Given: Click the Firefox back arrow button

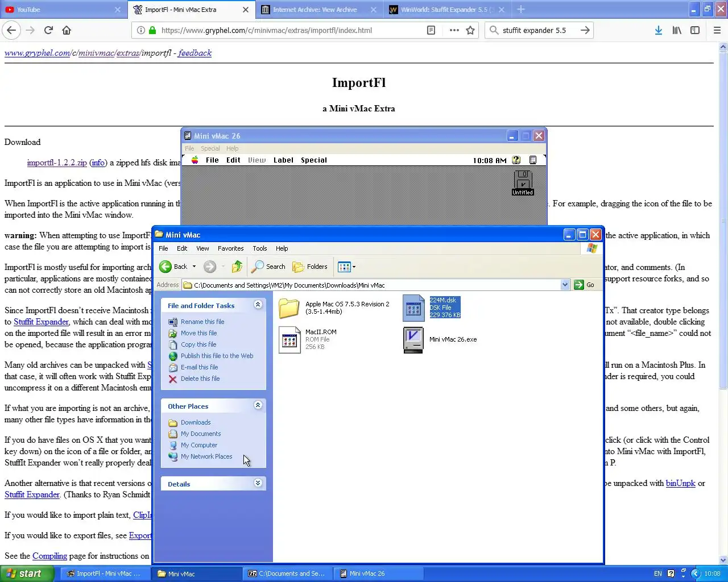Looking at the screenshot, I should coord(12,30).
